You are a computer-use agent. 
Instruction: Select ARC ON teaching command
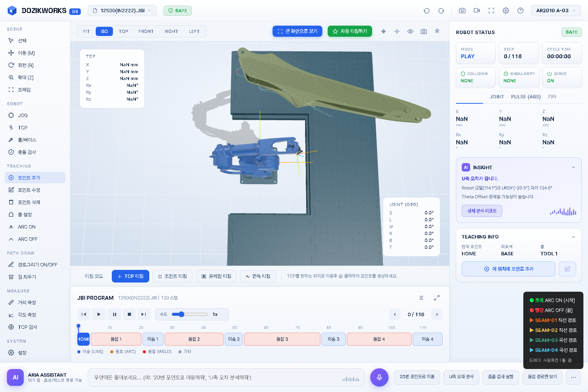[x=35, y=227]
